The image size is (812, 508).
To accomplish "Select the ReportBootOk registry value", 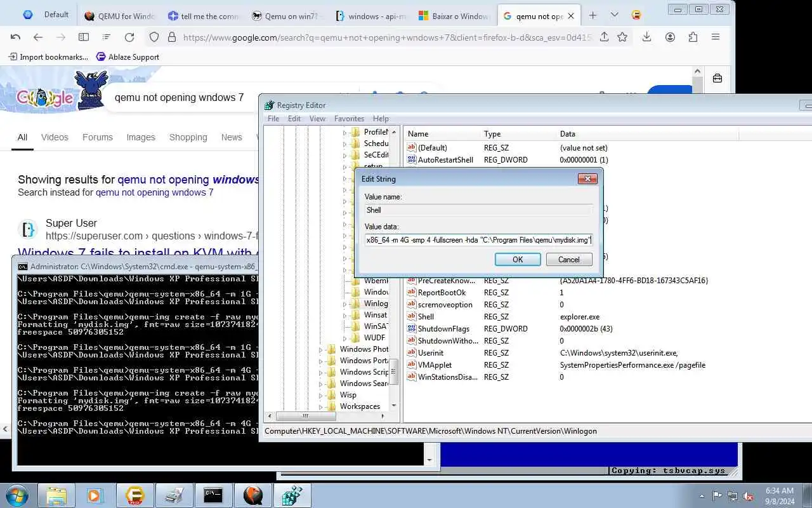I will pyautogui.click(x=442, y=293).
